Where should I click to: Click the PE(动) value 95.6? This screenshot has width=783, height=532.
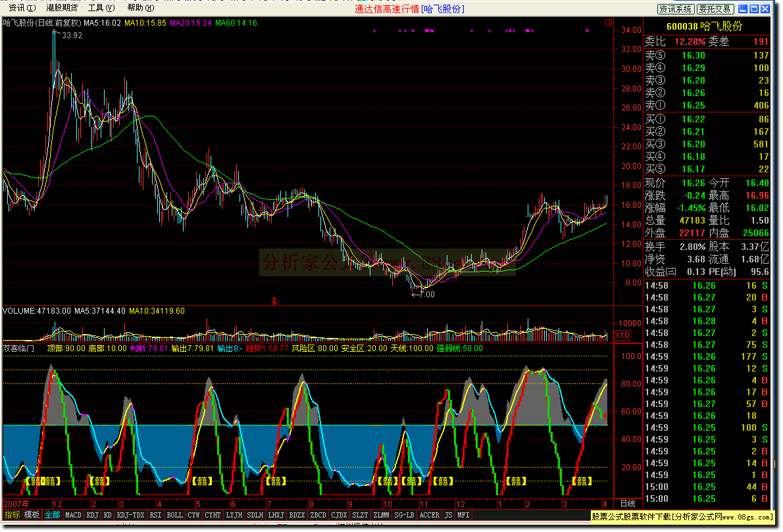pos(759,272)
